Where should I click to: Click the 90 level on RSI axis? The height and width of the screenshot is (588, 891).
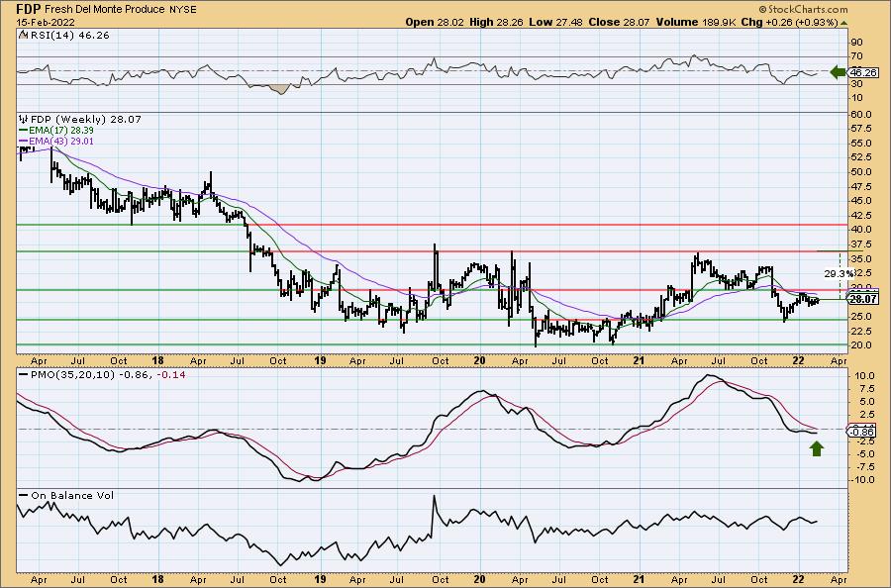pyautogui.click(x=856, y=43)
